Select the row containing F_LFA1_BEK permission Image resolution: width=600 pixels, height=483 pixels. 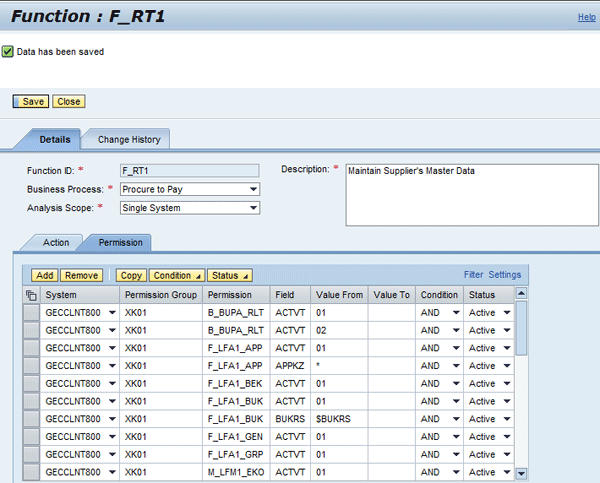(31, 383)
